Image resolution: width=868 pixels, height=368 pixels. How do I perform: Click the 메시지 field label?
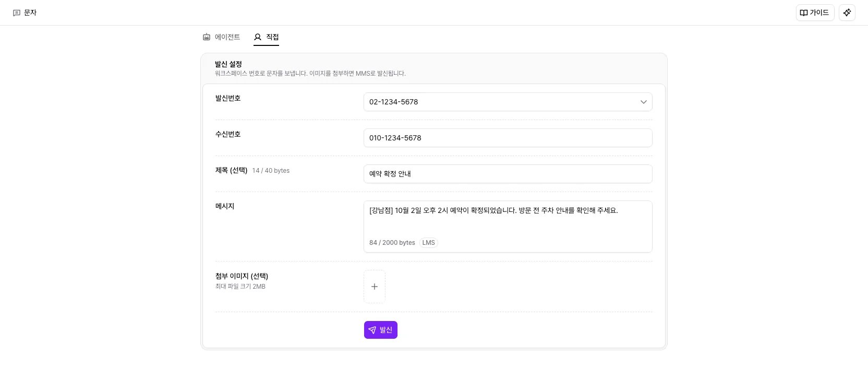point(225,206)
